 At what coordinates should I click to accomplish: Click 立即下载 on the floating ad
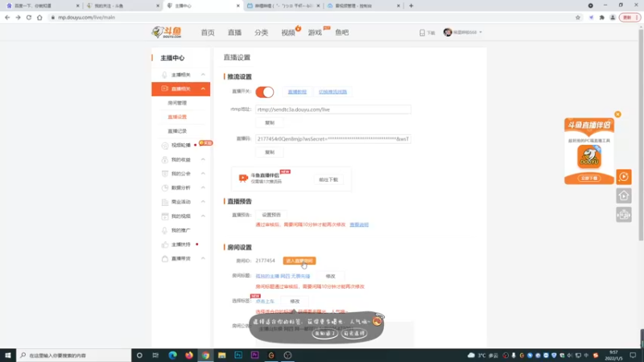[589, 178]
